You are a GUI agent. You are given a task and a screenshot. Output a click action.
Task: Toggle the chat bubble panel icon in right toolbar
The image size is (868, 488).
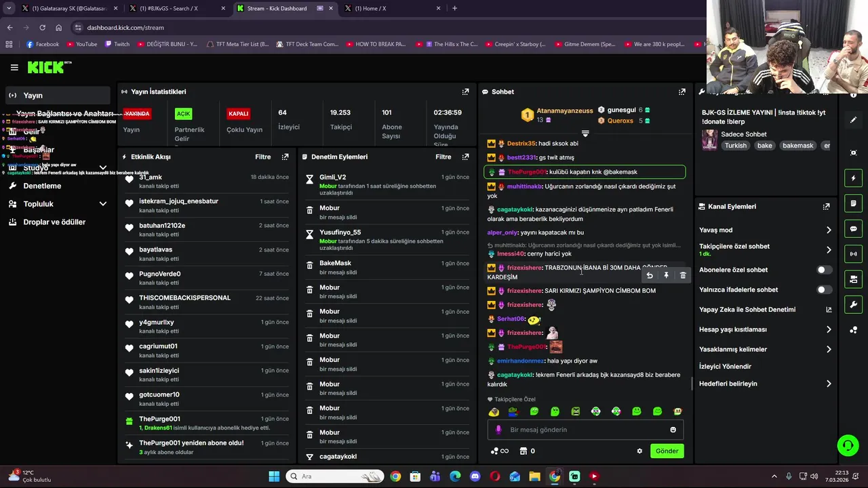coord(853,228)
